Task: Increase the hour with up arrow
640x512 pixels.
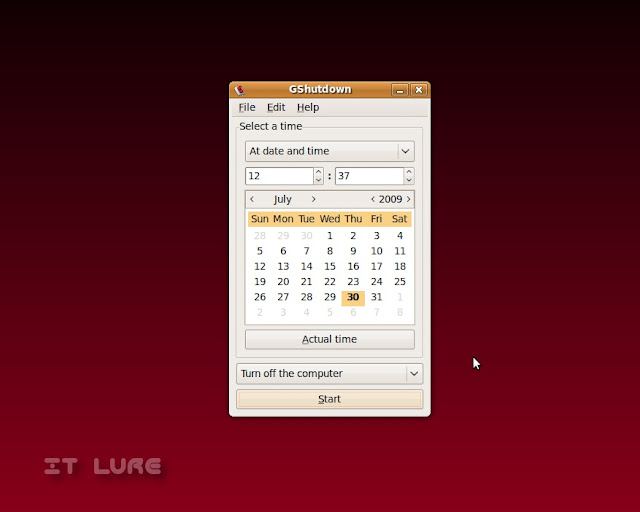Action: point(318,172)
